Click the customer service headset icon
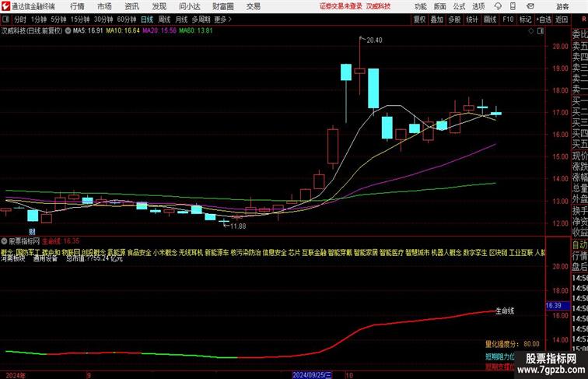588x379 pixels. [x=498, y=6]
